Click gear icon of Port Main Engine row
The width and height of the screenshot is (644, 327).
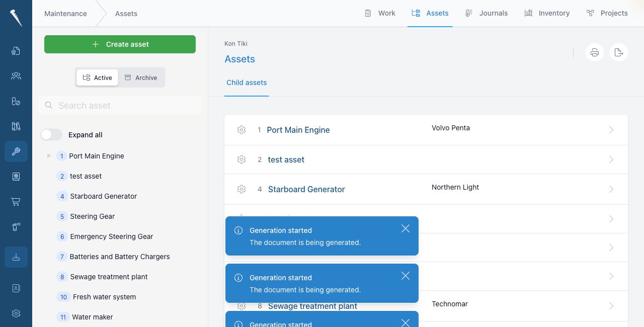[x=242, y=130]
